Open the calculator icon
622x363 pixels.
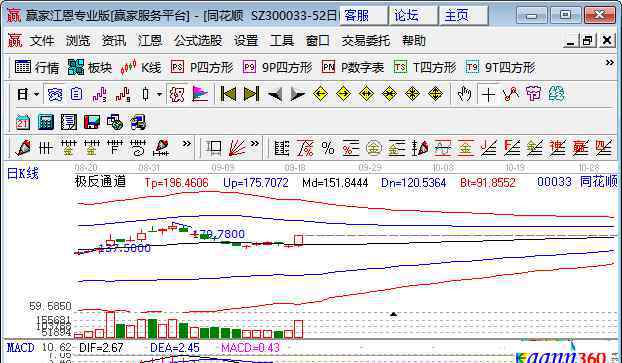46,122
